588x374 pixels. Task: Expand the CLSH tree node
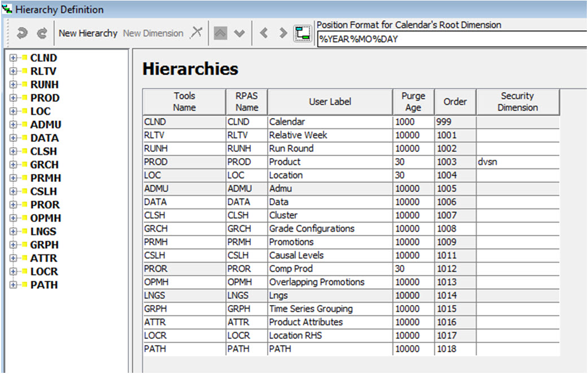tap(13, 151)
